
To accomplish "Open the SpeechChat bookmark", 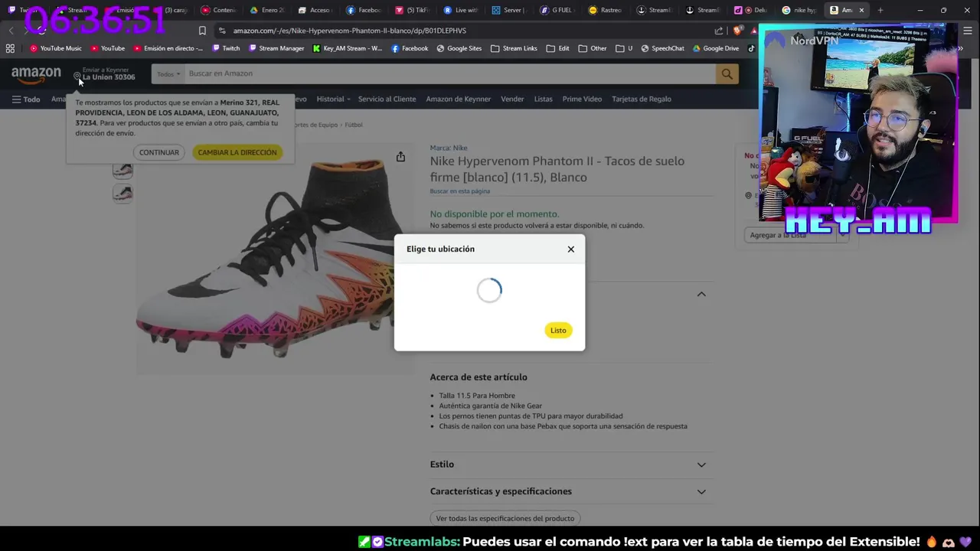I will pos(662,48).
